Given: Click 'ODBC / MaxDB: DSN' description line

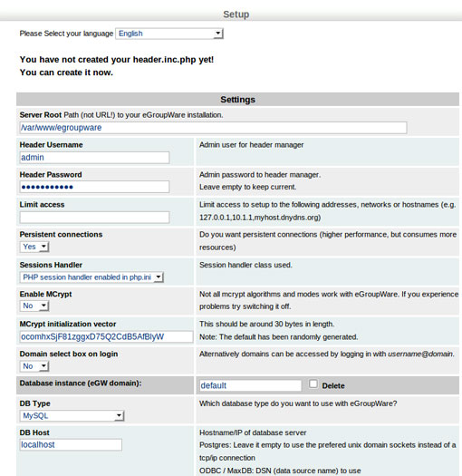Looking at the screenshot, I should [280, 471].
